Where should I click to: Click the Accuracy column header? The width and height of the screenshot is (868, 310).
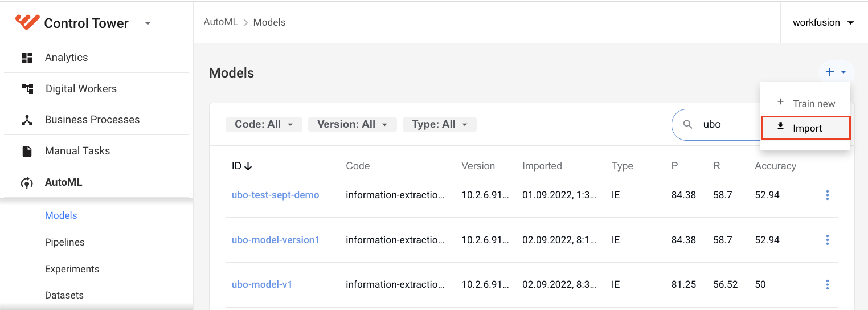tap(775, 166)
